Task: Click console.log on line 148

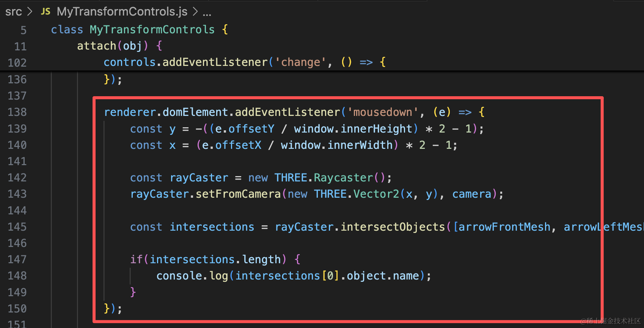Action: pos(192,276)
